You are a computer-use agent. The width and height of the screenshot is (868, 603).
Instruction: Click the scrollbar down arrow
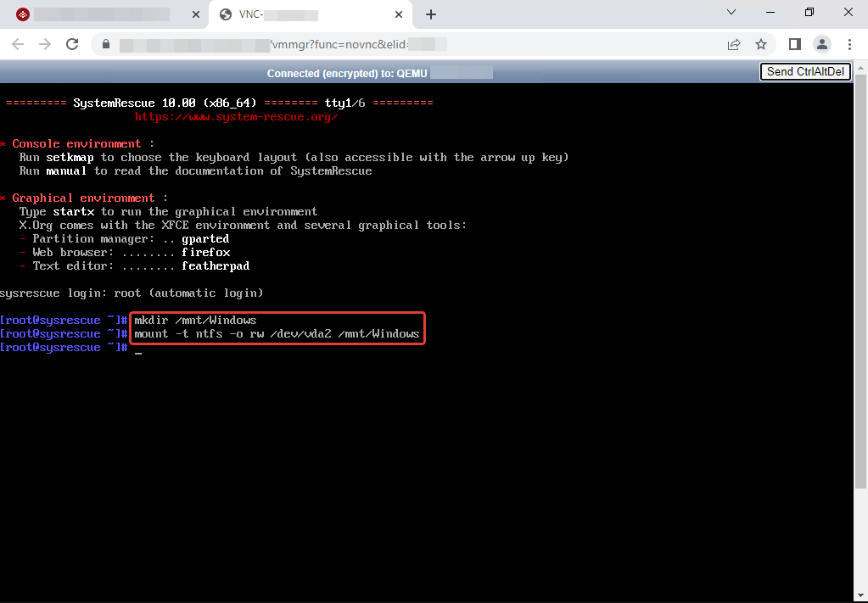click(x=860, y=594)
